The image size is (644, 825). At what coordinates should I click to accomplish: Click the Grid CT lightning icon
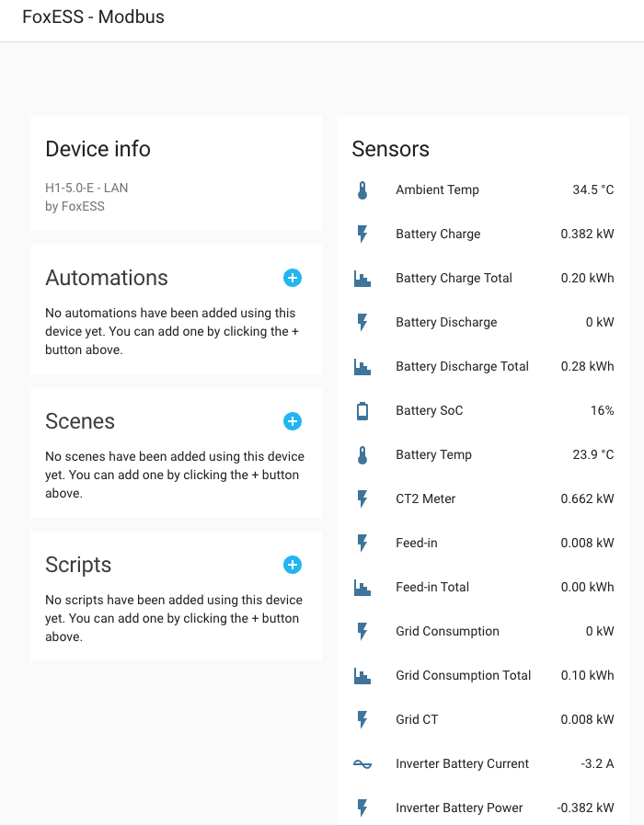tap(362, 719)
